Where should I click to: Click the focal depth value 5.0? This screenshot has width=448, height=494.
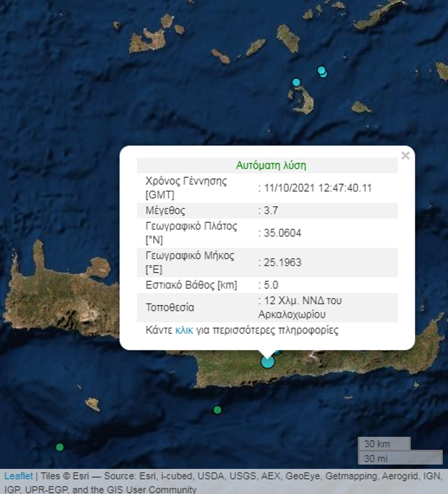271,285
